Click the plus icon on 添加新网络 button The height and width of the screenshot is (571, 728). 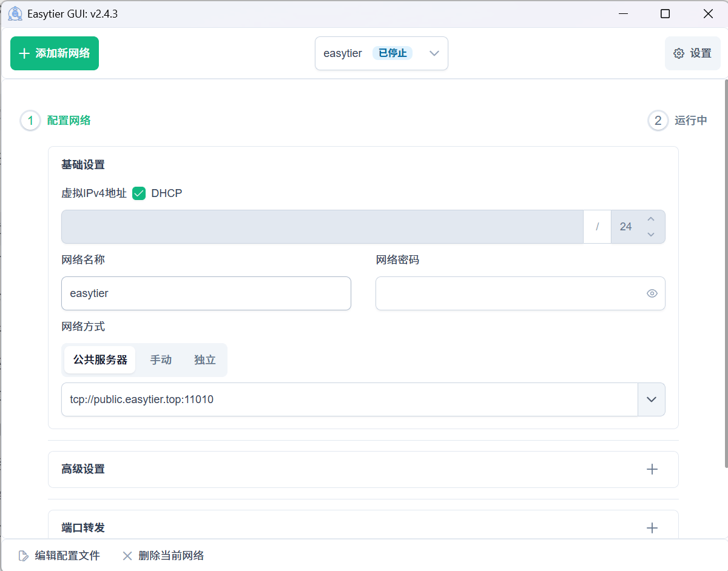pyautogui.click(x=24, y=53)
